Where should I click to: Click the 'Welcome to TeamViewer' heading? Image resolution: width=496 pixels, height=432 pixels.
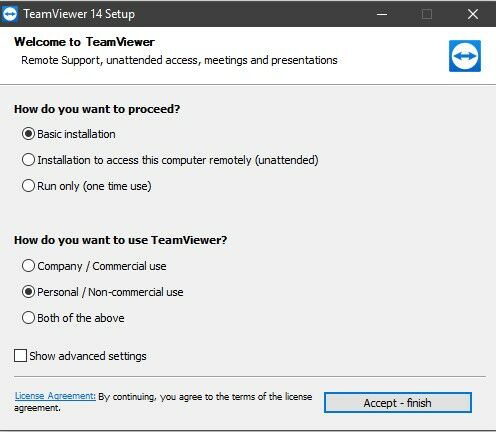point(84,42)
